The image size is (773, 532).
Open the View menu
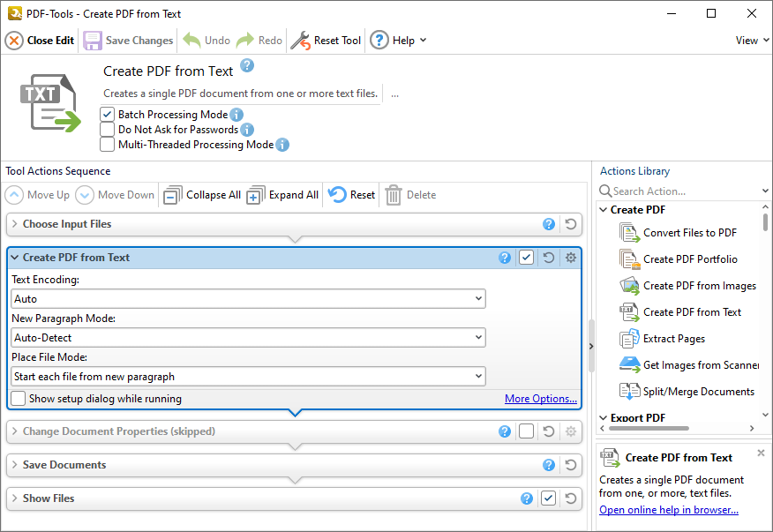click(x=749, y=40)
